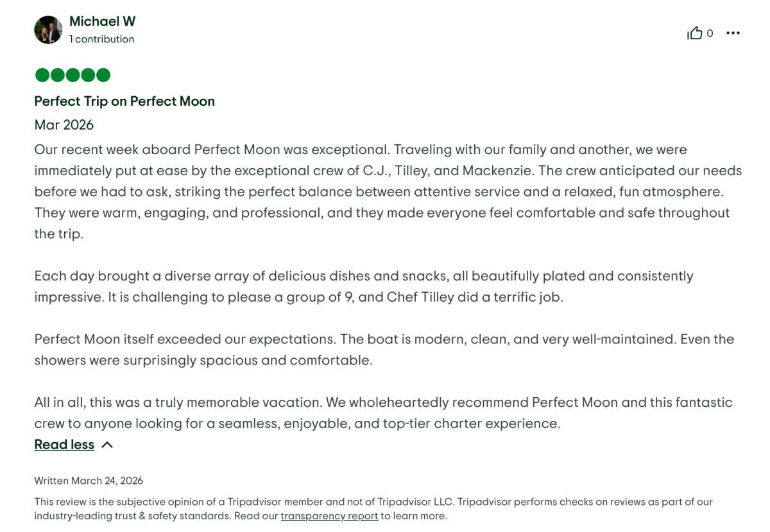Click the "All in all" closing paragraph
Image resolution: width=770 pixels, height=532 pixels.
383,413
